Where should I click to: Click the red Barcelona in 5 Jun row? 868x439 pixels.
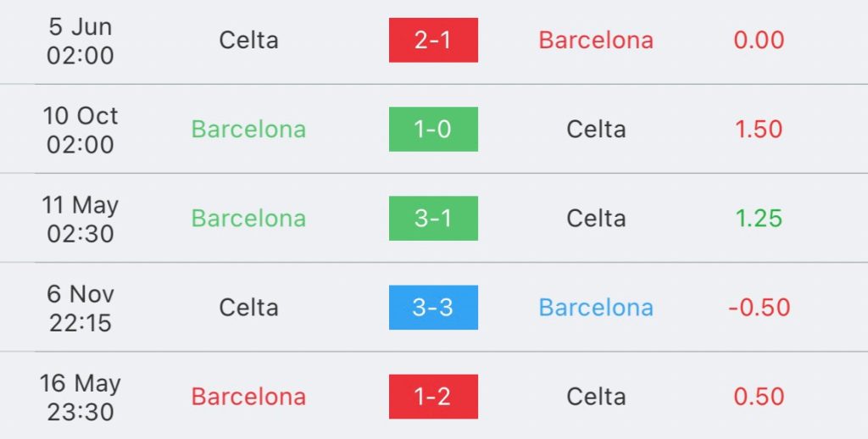pos(596,40)
